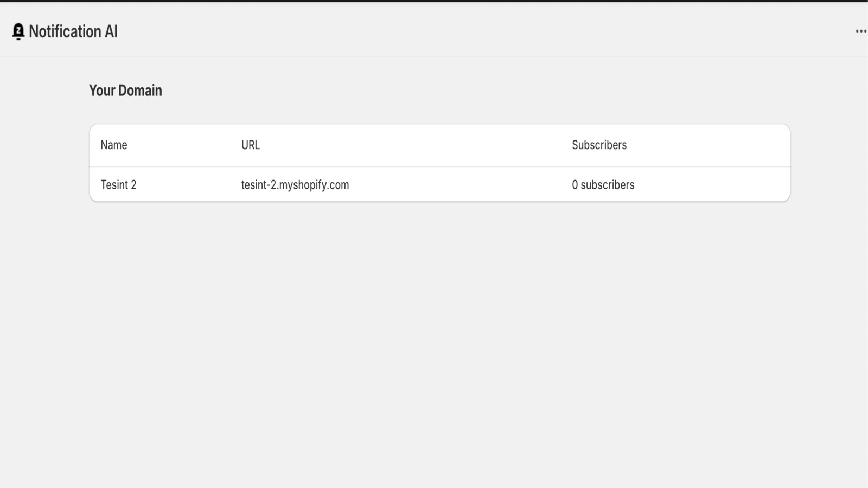The height and width of the screenshot is (488, 868).
Task: Click the bell symbol in the header bar
Action: [x=18, y=31]
